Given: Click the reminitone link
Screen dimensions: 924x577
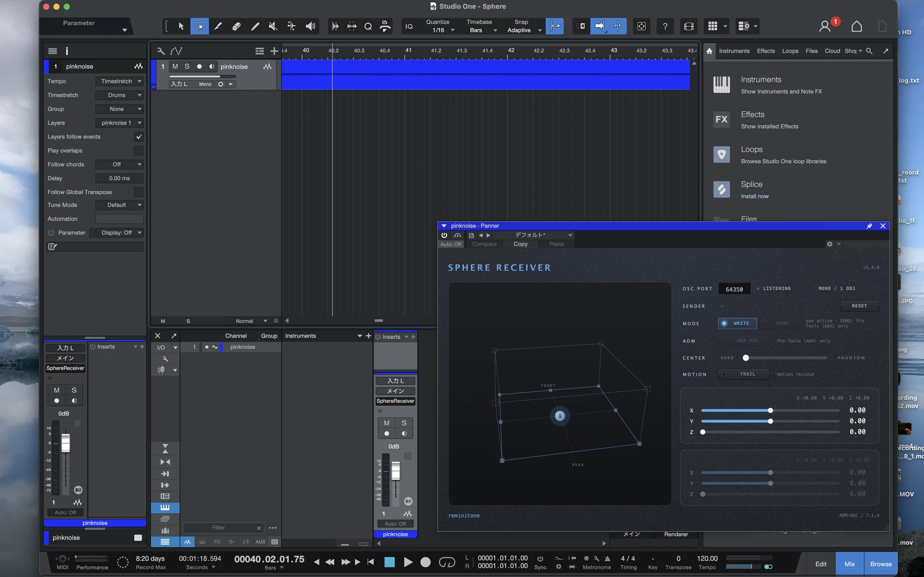Looking at the screenshot, I should pyautogui.click(x=464, y=516).
